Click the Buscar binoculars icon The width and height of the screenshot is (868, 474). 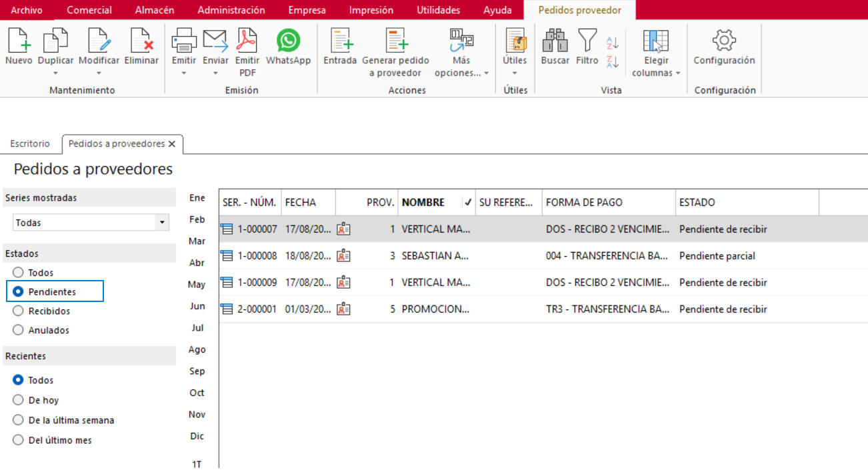click(x=555, y=41)
